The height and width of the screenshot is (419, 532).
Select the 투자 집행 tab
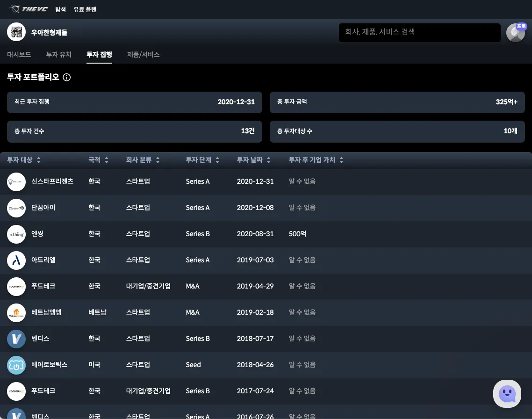tap(99, 54)
